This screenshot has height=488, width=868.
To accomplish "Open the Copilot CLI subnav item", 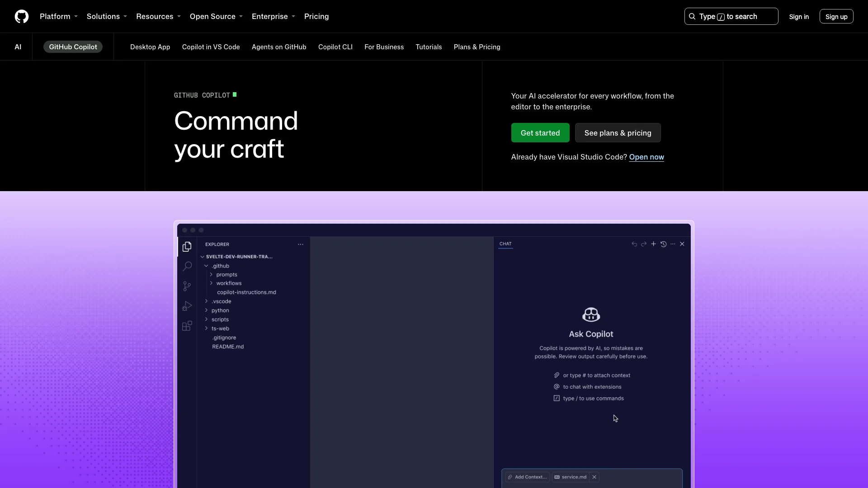I will [x=335, y=47].
